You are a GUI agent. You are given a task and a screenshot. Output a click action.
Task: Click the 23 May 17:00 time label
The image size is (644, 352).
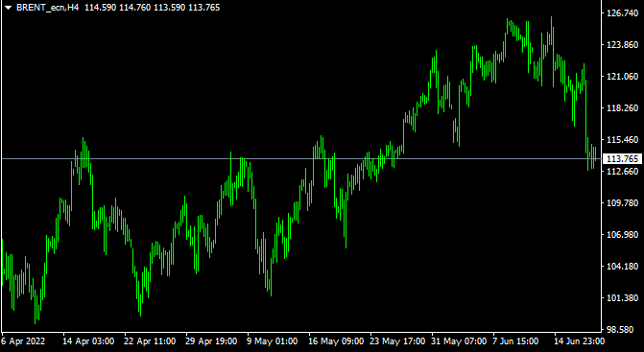coord(397,341)
